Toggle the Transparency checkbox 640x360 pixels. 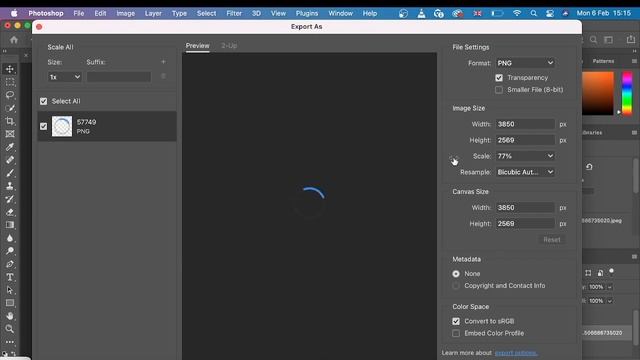499,78
